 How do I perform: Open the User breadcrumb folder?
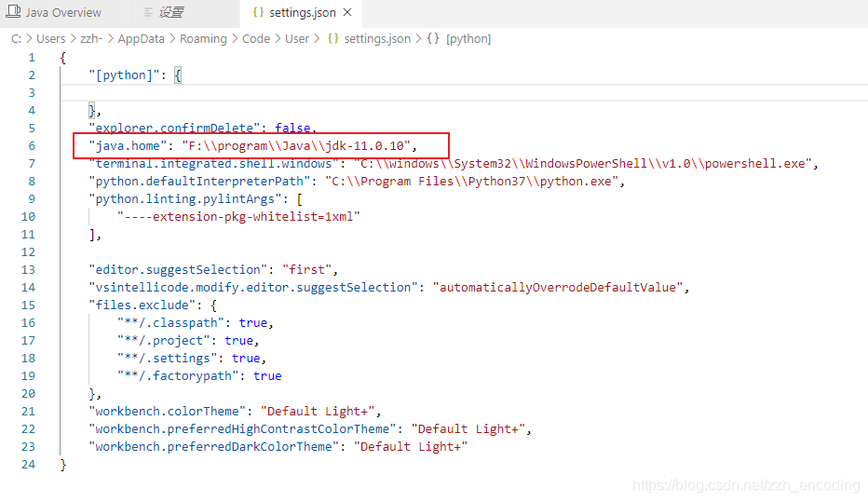[x=297, y=39]
